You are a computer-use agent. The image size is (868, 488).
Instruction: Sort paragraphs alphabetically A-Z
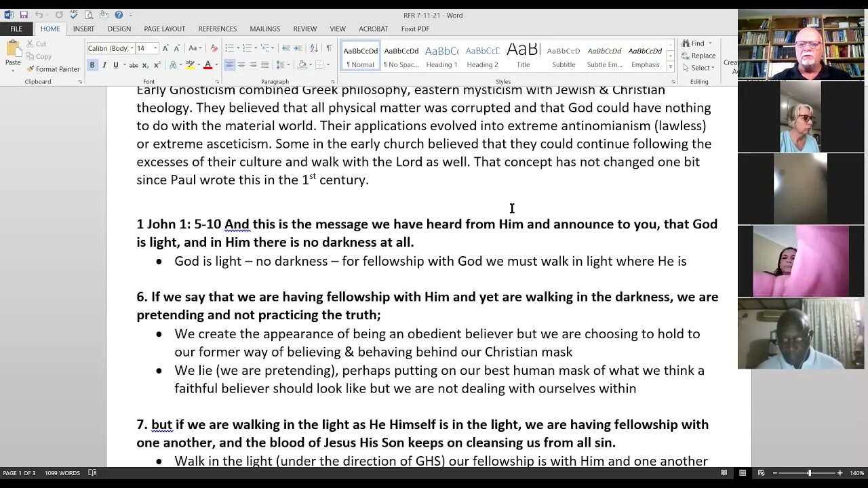pos(314,48)
